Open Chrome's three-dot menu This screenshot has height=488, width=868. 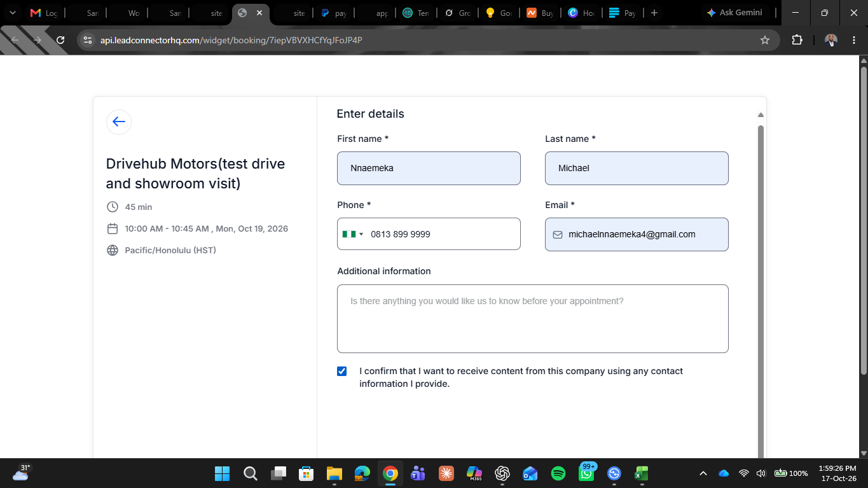click(x=853, y=40)
